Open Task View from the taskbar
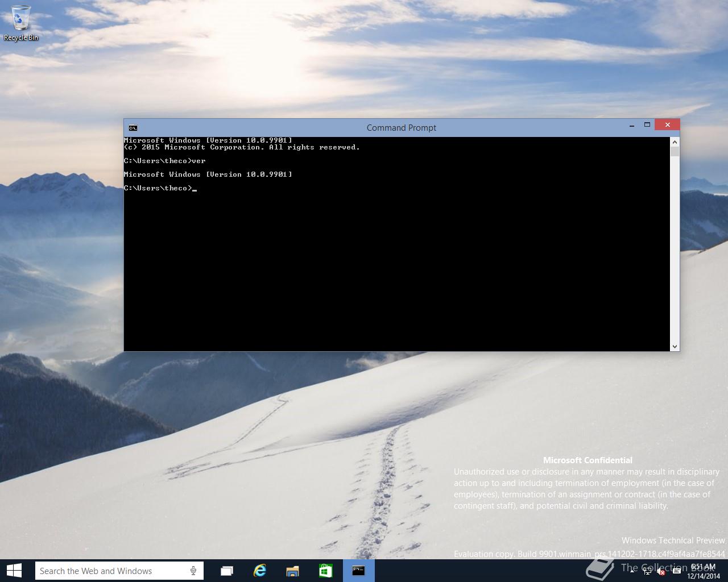 pos(227,571)
